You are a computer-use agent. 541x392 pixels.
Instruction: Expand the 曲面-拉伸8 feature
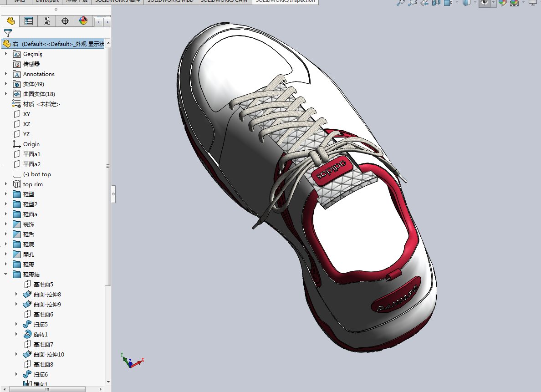[16, 294]
